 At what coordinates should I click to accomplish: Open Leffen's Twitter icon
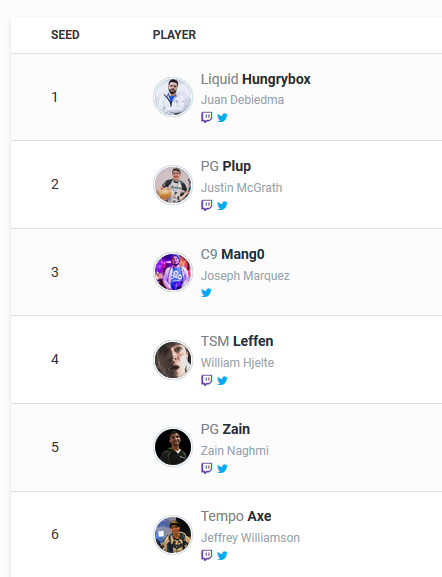(222, 380)
